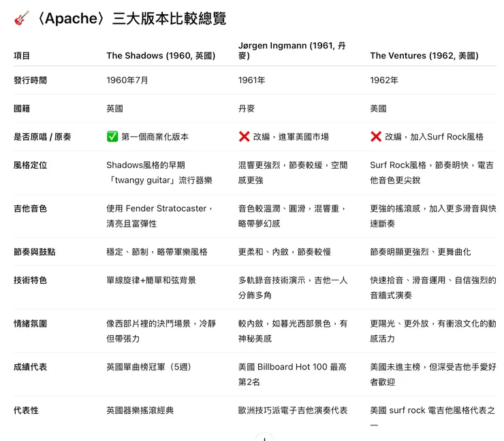The image size is (504, 441).
Task: Click the 項目 header cell
Action: coord(22,56)
